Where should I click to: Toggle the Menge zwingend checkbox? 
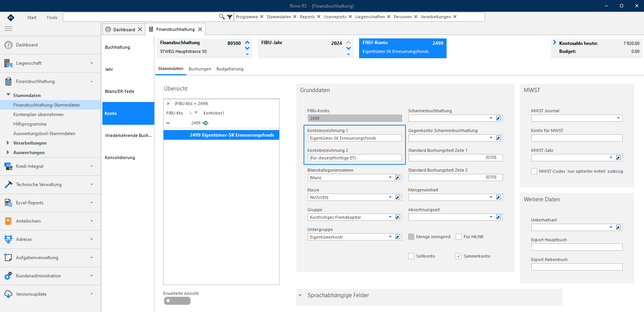tap(411, 237)
